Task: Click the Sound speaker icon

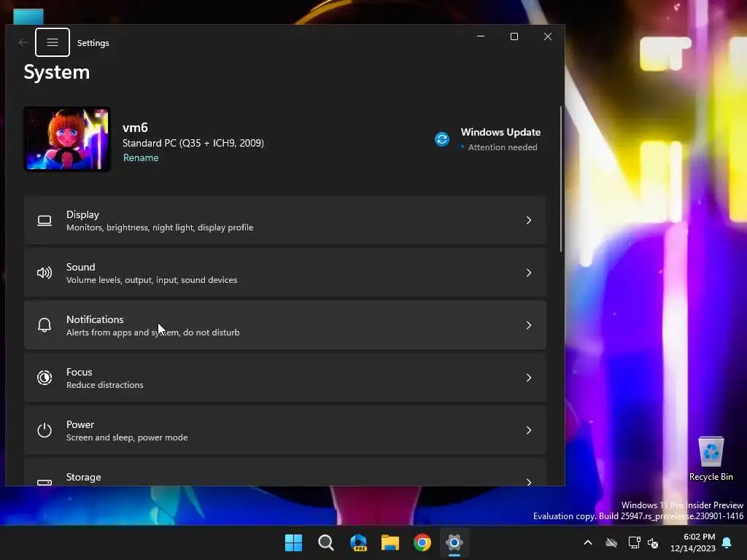Action: coord(44,273)
